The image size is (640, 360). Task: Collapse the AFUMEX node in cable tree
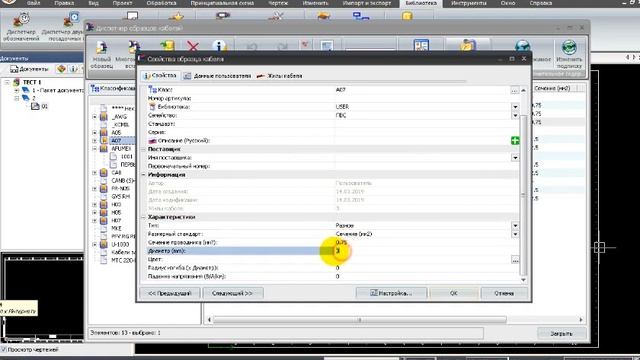[95, 149]
